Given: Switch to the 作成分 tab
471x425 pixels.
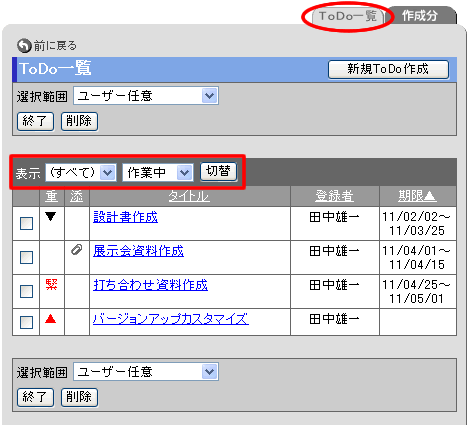Looking at the screenshot, I should pos(421,16).
